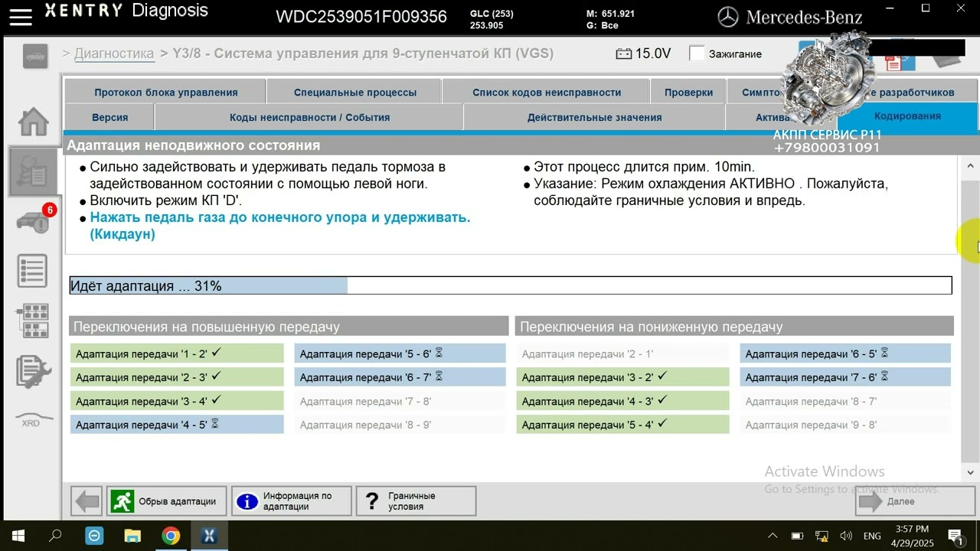
Task: Open the diagnosis stethoscope sidebar icon
Action: pyautogui.click(x=34, y=171)
